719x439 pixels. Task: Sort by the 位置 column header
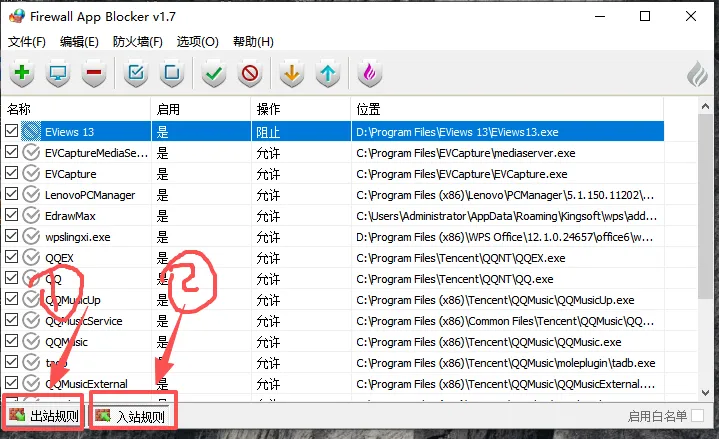coord(508,109)
